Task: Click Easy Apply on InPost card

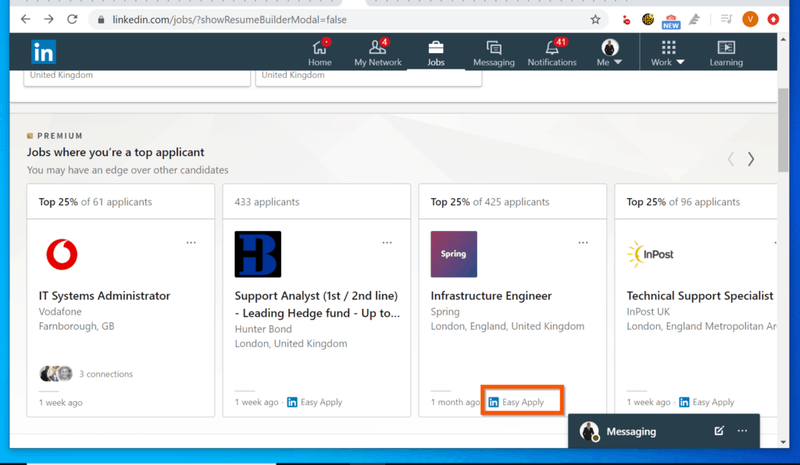Action: [x=707, y=402]
